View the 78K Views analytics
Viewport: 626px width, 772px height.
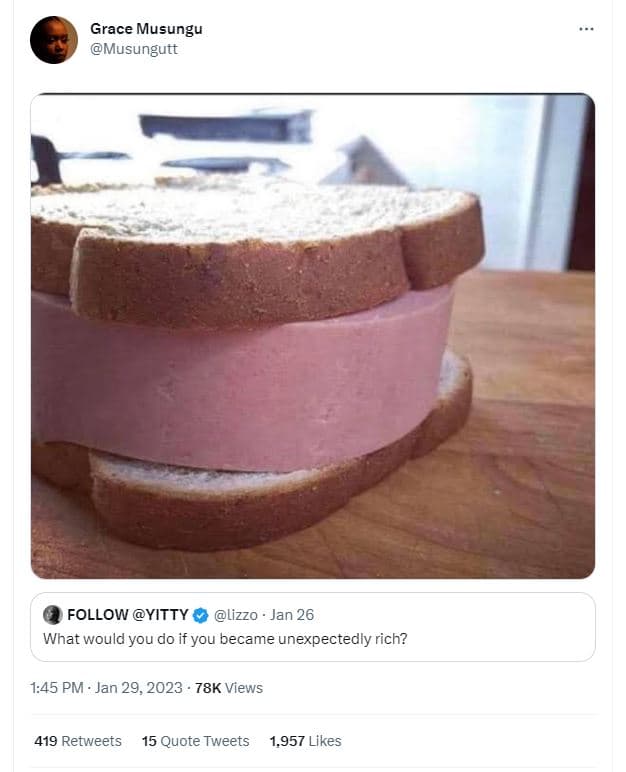point(229,688)
